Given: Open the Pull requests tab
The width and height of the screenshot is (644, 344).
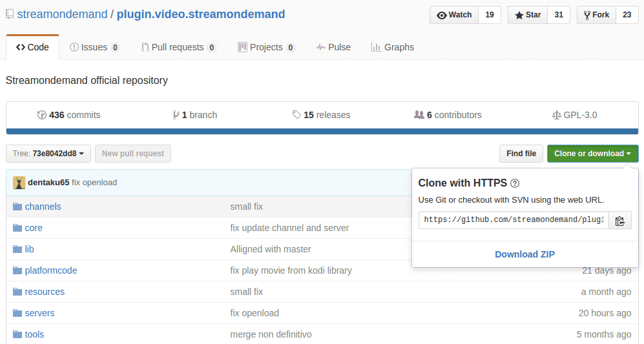Looking at the screenshot, I should pos(178,47).
